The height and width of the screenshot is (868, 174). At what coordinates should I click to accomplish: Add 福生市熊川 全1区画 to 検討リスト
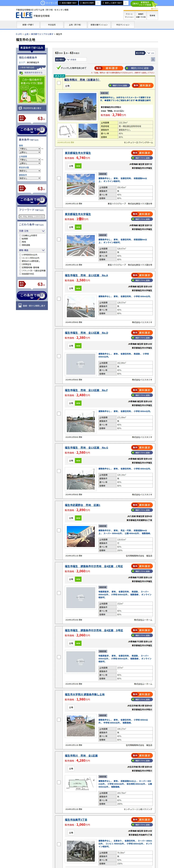pyautogui.click(x=142, y=761)
